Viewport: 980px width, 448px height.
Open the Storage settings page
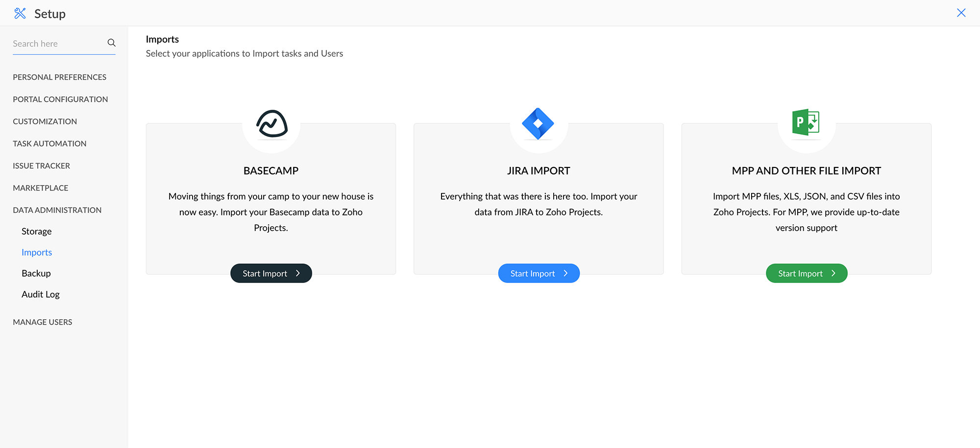[36, 232]
